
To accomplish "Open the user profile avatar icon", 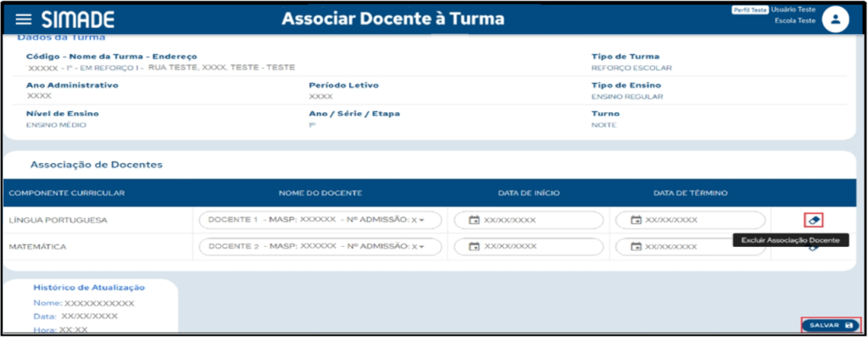I will [835, 20].
